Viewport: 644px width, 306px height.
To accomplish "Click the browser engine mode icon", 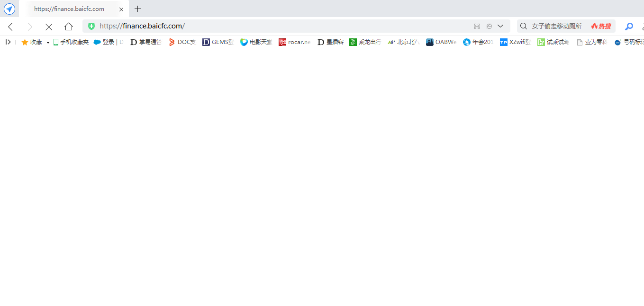I will (489, 26).
